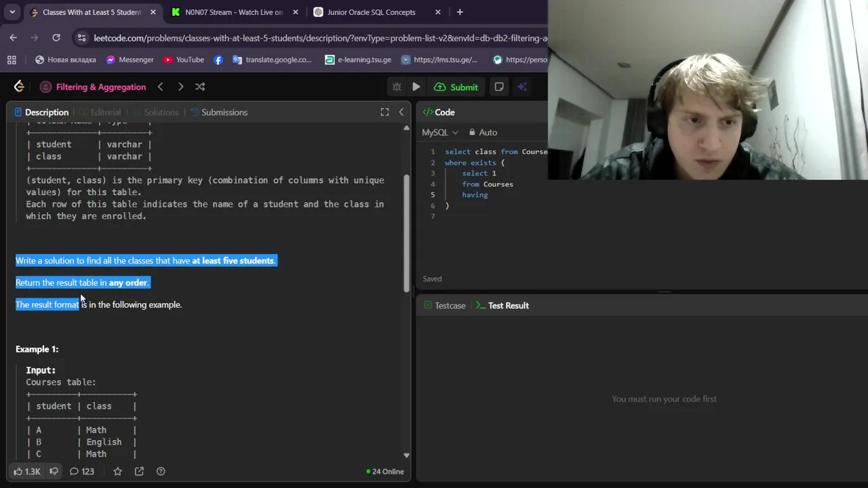The height and width of the screenshot is (488, 868).
Task: Submit the solution
Action: pos(456,87)
